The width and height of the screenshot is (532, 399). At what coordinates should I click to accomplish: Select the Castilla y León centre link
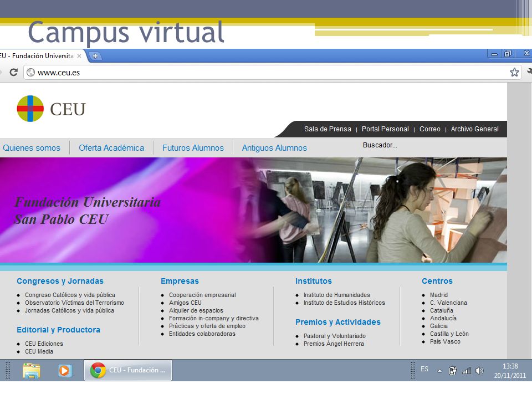(449, 334)
